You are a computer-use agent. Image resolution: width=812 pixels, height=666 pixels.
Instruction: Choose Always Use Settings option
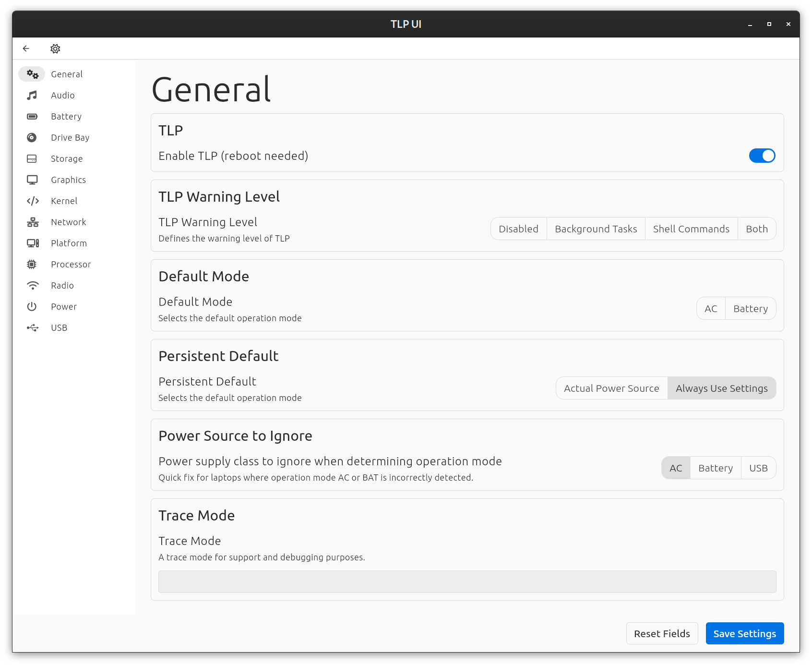point(722,388)
